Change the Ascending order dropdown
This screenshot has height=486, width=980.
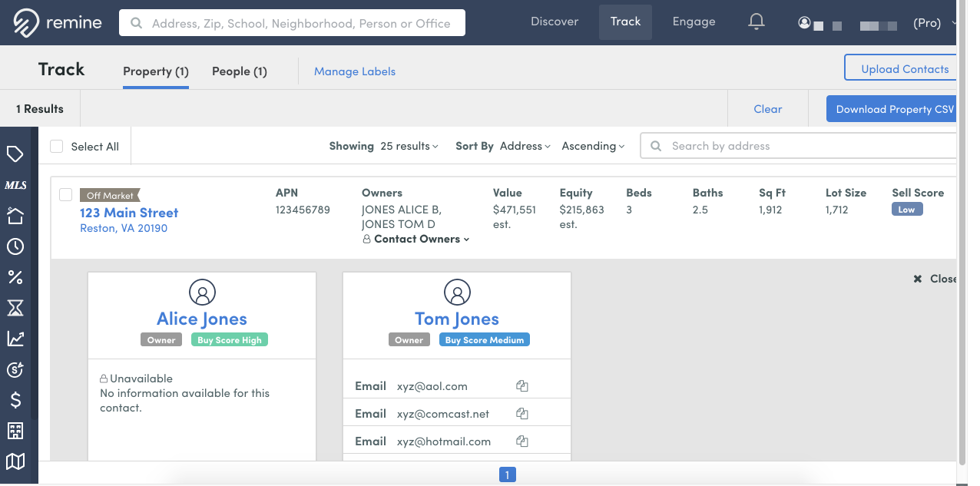coord(593,146)
